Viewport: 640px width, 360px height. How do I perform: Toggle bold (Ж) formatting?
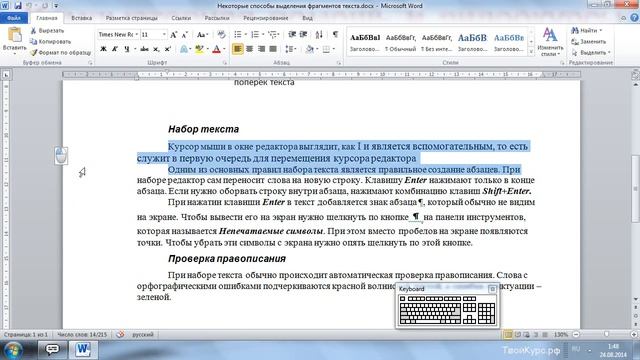103,49
